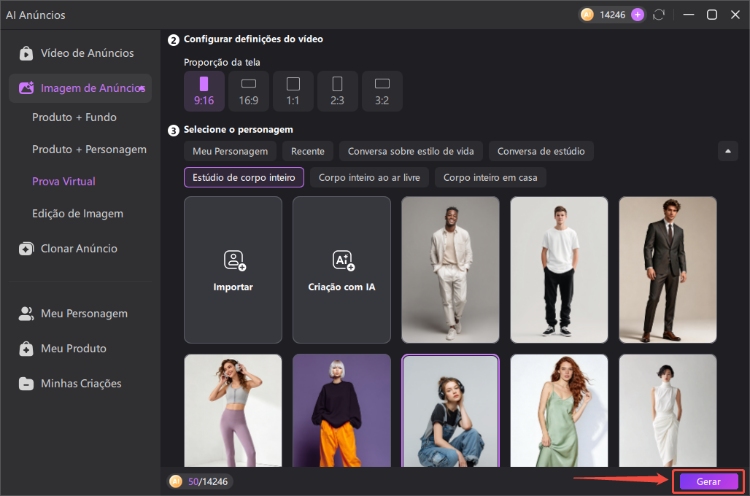Click the 14246 credit coin icon
The image size is (750, 496).
pos(587,15)
